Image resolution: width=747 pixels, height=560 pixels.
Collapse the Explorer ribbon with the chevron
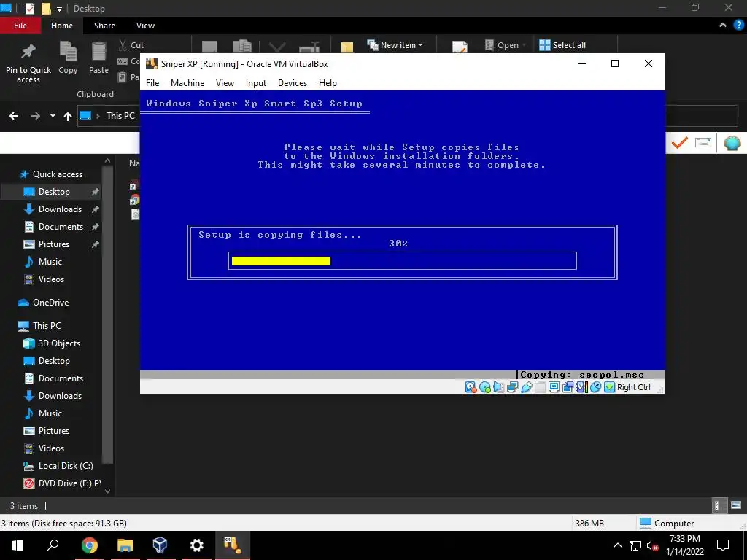[723, 26]
